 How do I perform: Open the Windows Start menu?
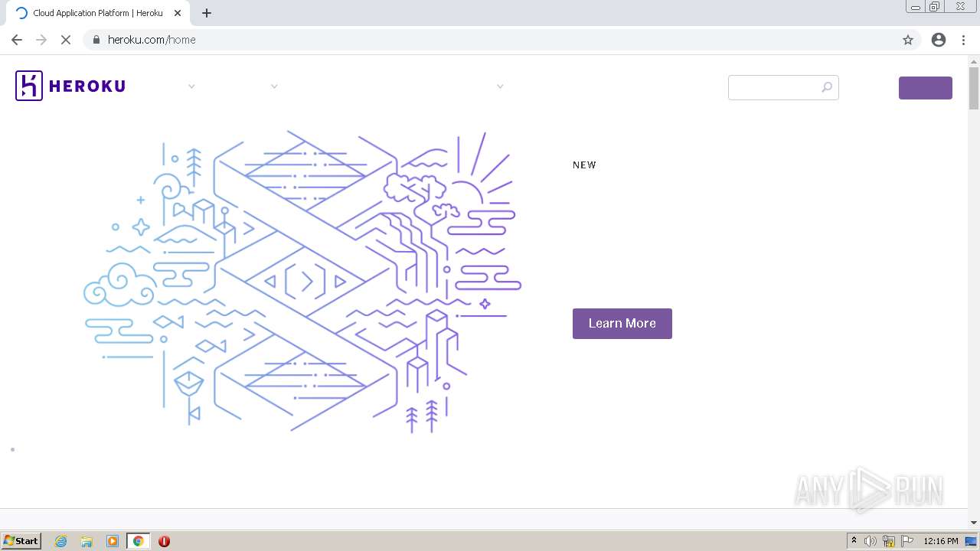click(x=21, y=541)
